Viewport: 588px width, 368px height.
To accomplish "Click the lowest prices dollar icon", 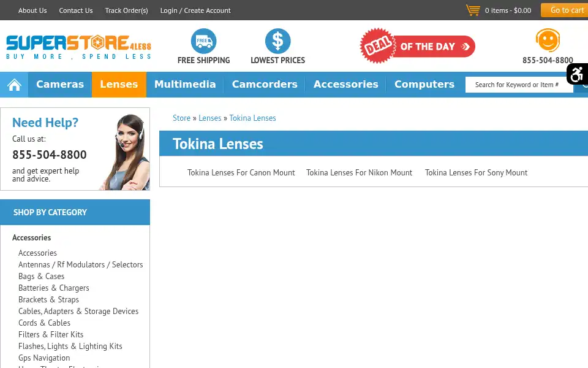I will (x=278, y=41).
